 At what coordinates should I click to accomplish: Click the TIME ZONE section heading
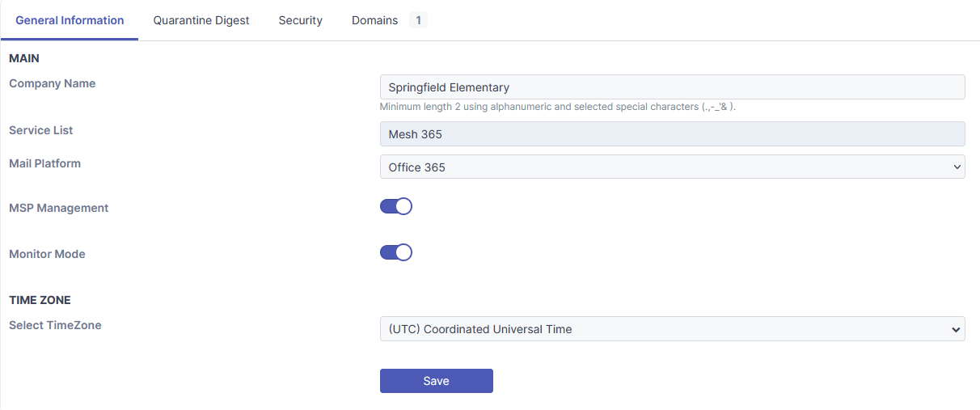[40, 300]
